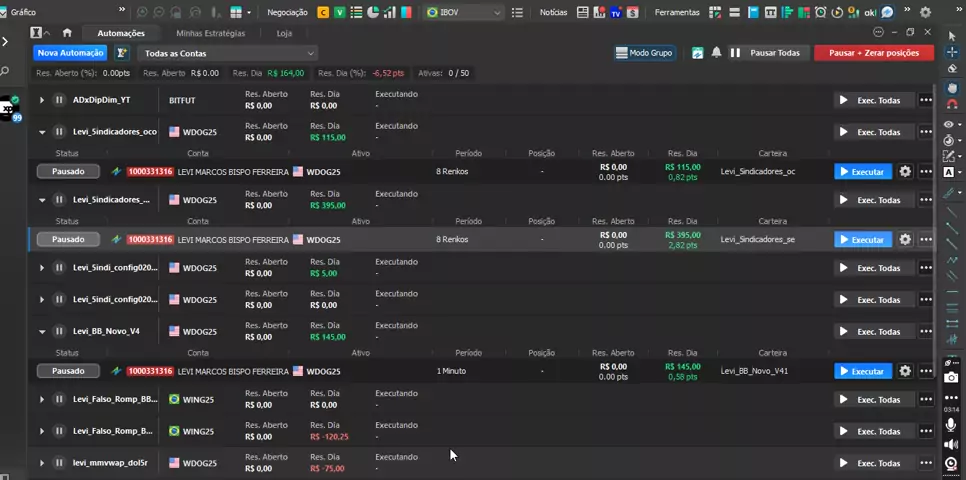
Task: Click the camera screenshot icon in sidebar
Action: [951, 378]
